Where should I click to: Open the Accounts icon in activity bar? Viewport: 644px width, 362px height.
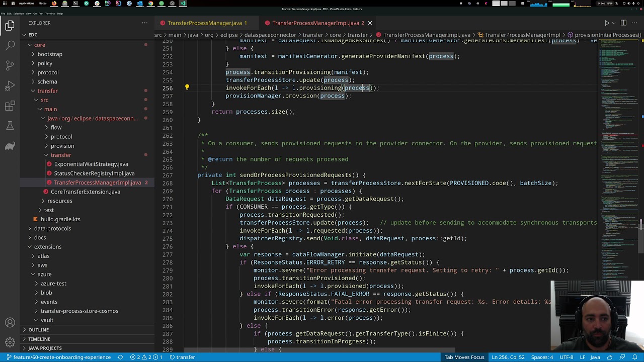point(10,323)
